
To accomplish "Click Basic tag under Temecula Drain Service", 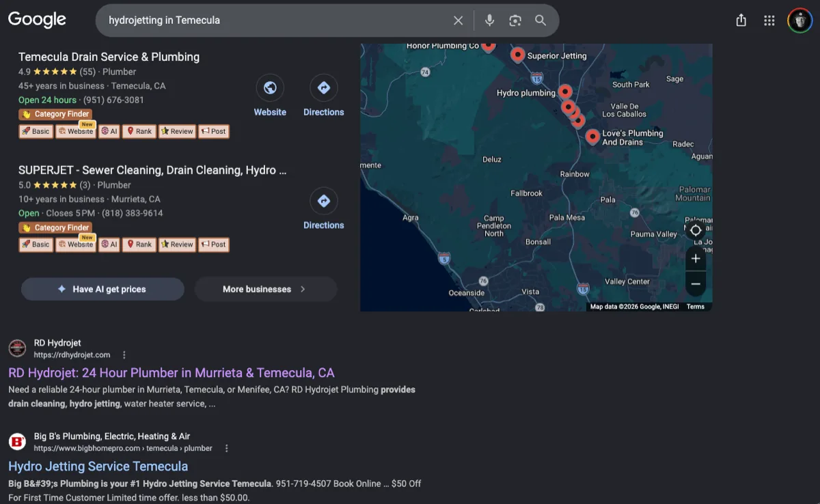I will click(x=36, y=131).
